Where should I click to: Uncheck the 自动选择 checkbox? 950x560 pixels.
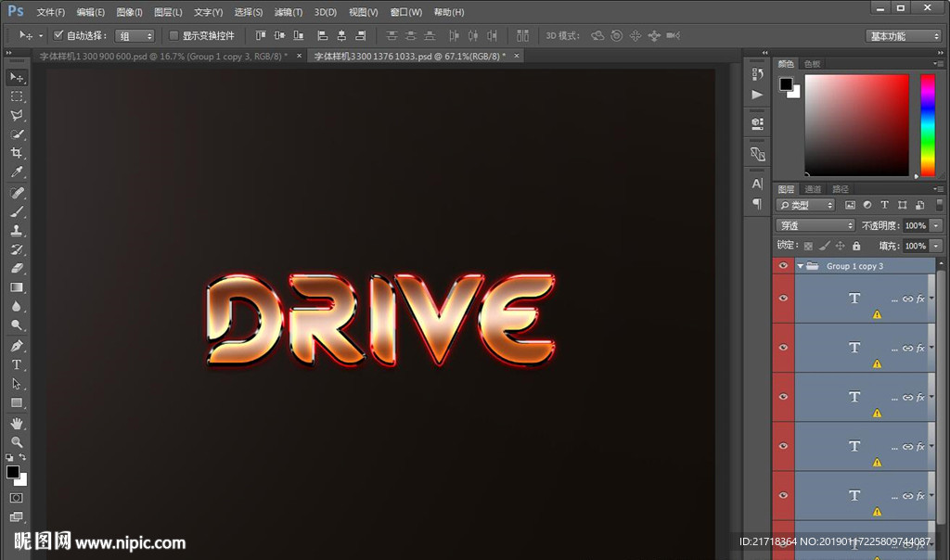click(58, 35)
